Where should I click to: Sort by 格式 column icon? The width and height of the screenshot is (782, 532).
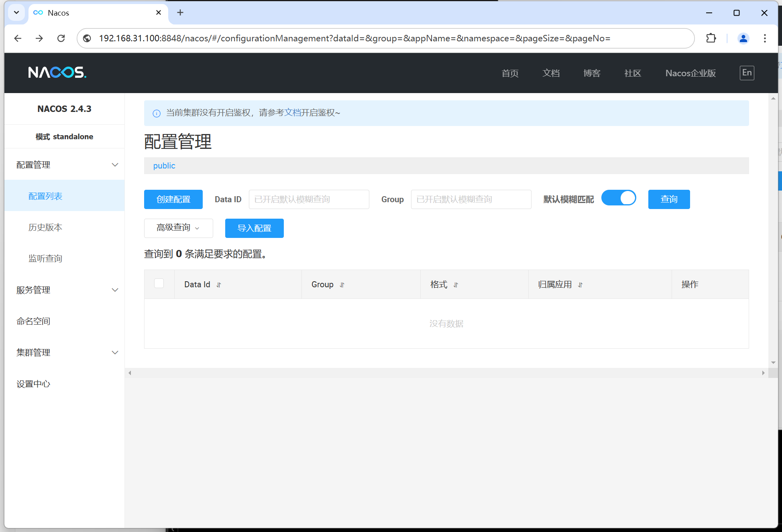pyautogui.click(x=456, y=285)
